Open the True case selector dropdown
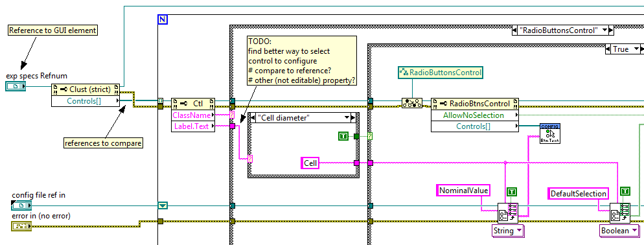This screenshot has height=245, width=644. coord(637,49)
